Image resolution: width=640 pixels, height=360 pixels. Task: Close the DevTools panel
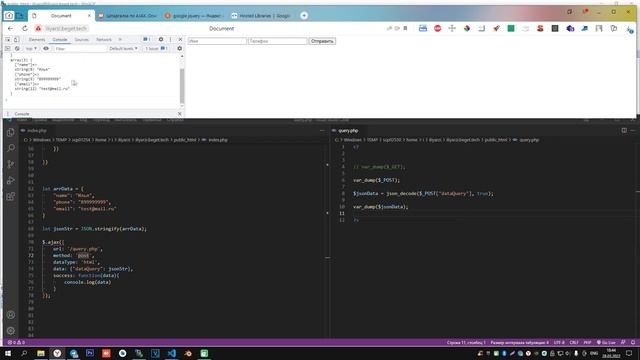click(x=180, y=40)
